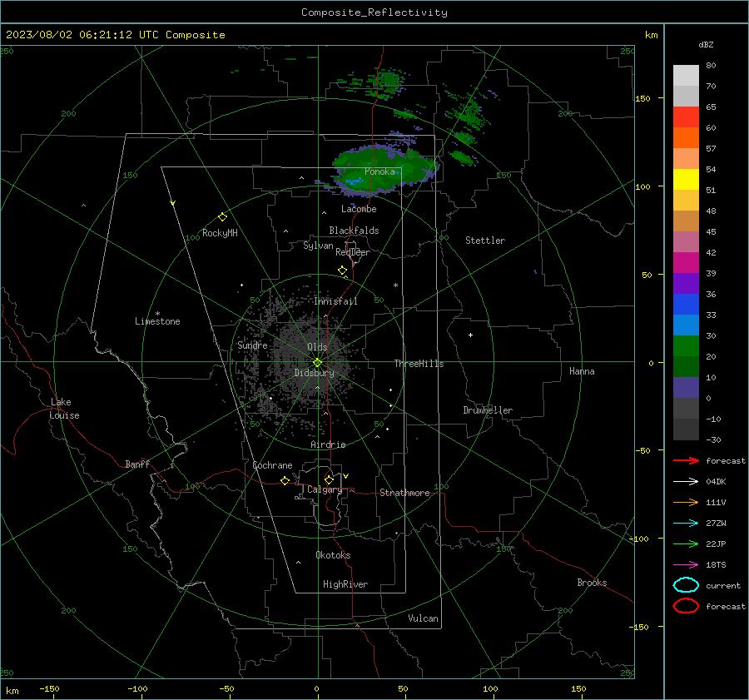Select the Olds label
749x700 pixels.
pos(317,347)
